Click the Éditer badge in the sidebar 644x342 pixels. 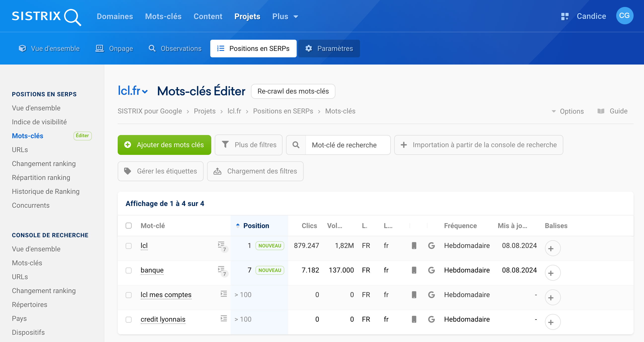[x=82, y=136]
